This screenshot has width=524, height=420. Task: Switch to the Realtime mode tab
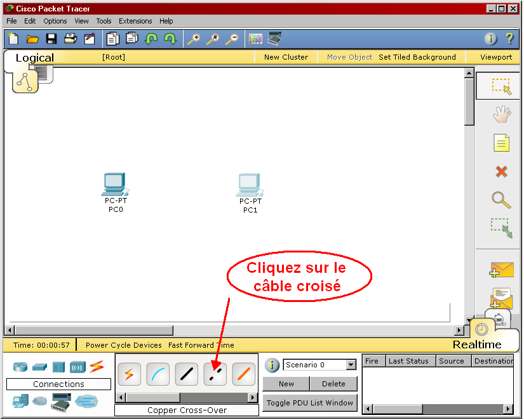477,345
